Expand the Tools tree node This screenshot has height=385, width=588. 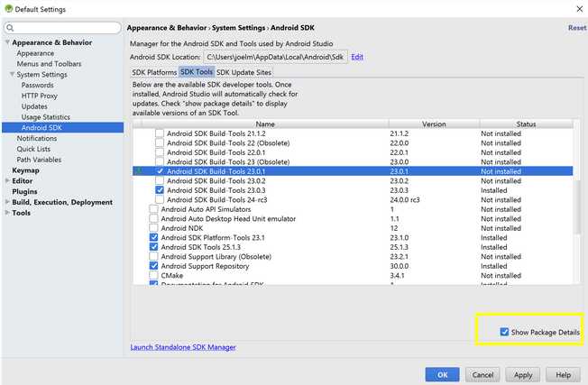(x=7, y=213)
